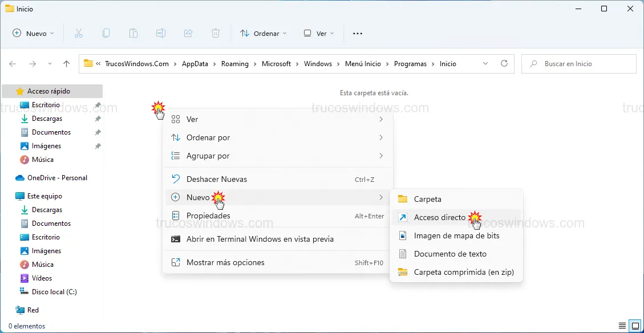Refresh the current folder view
Screen dimensions: 644x333
point(504,64)
